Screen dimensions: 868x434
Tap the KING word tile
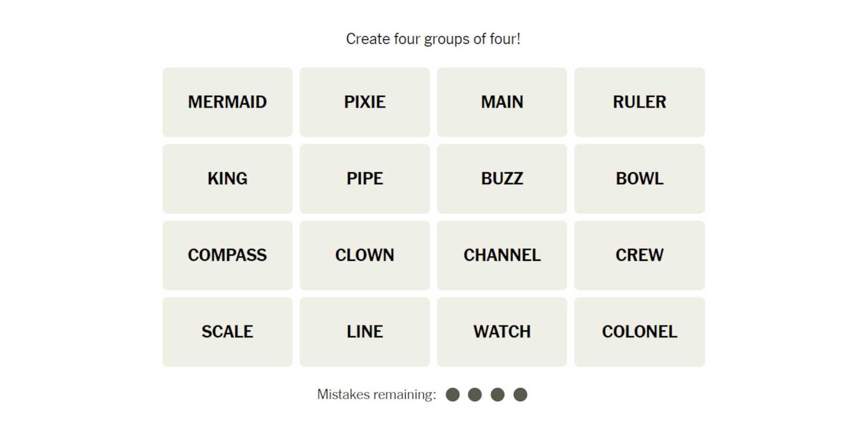(227, 179)
